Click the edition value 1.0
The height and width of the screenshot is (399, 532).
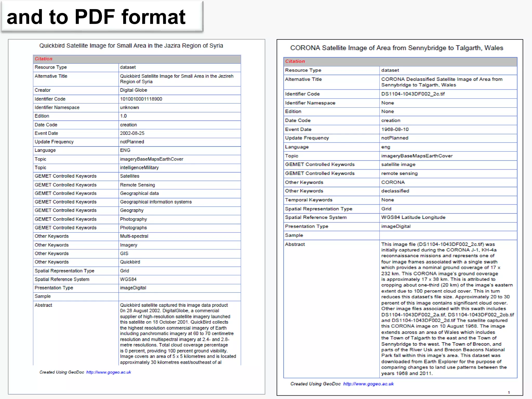point(123,116)
